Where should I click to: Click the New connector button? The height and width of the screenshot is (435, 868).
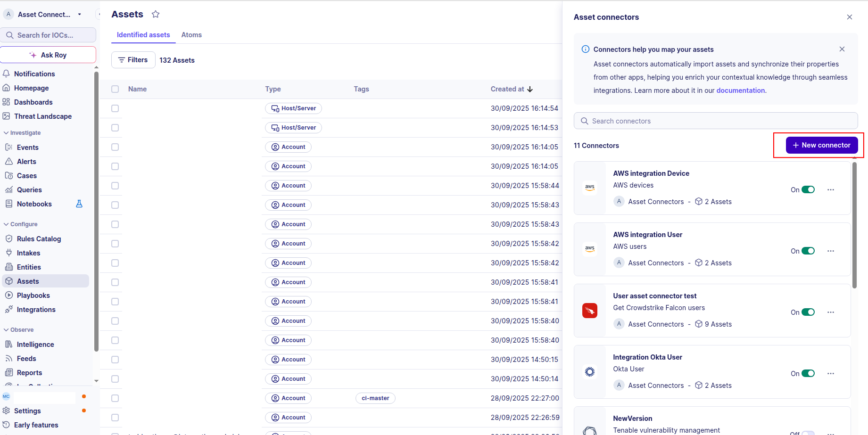pyautogui.click(x=821, y=145)
